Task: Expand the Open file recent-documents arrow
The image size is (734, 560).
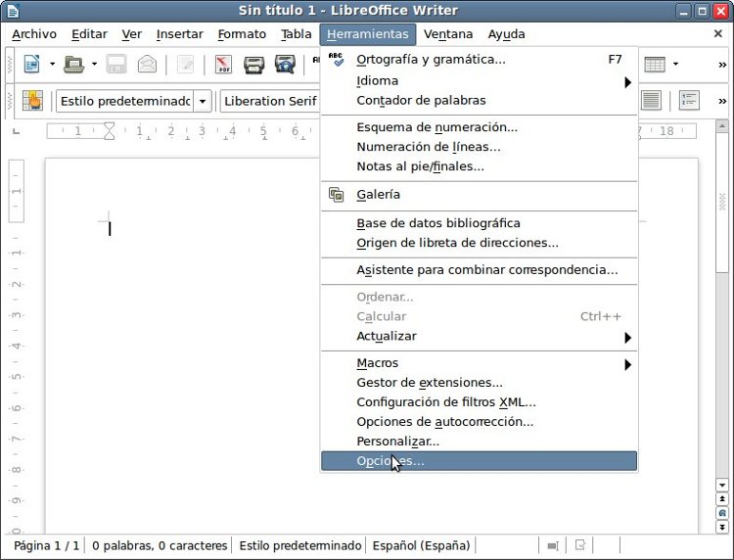Action: click(x=94, y=65)
